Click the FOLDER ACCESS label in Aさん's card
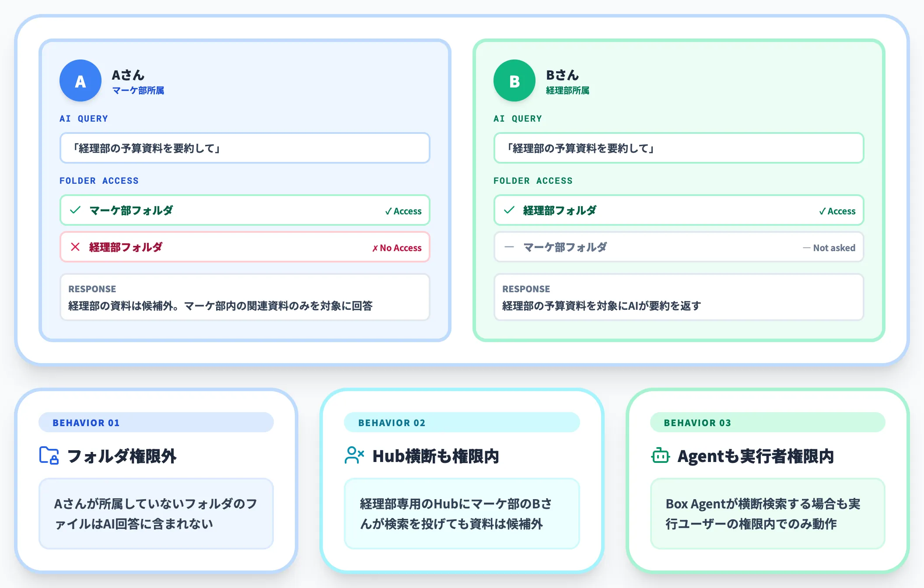 pyautogui.click(x=99, y=181)
